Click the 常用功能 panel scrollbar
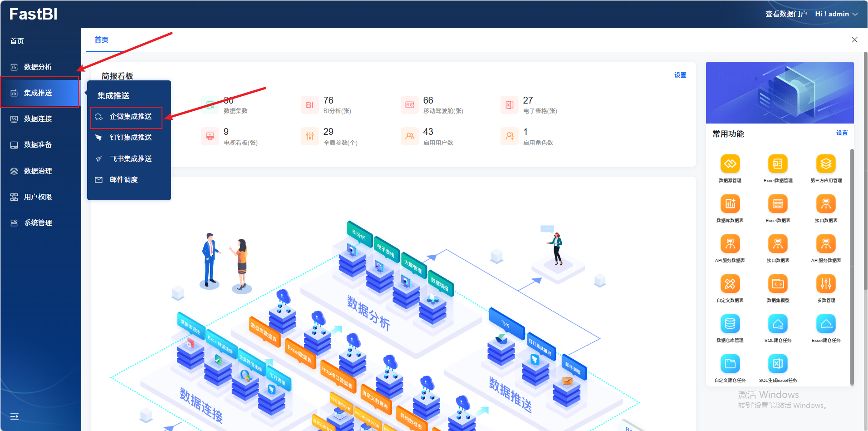This screenshot has width=868, height=431. pyautogui.click(x=852, y=267)
